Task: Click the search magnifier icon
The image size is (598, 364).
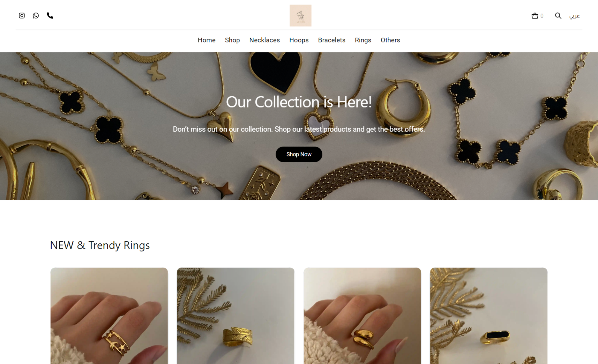Action: 558,16
